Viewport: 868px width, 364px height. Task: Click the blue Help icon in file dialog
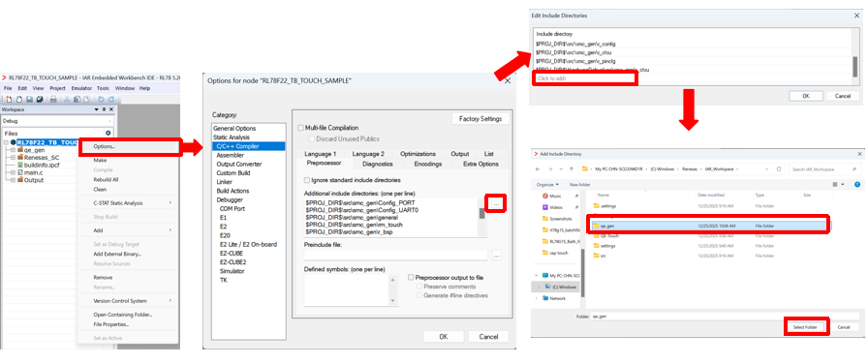point(857,184)
